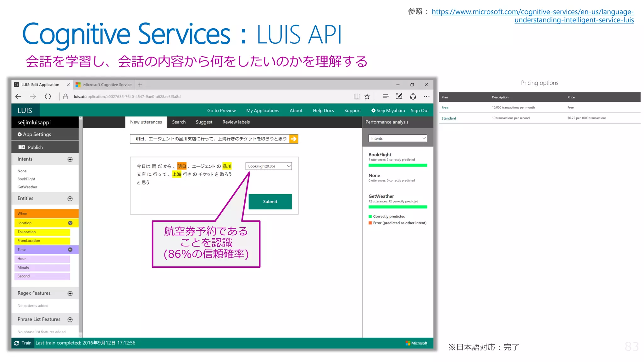
Task: Click the seijimluisapp1 application name
Action: [35, 122]
